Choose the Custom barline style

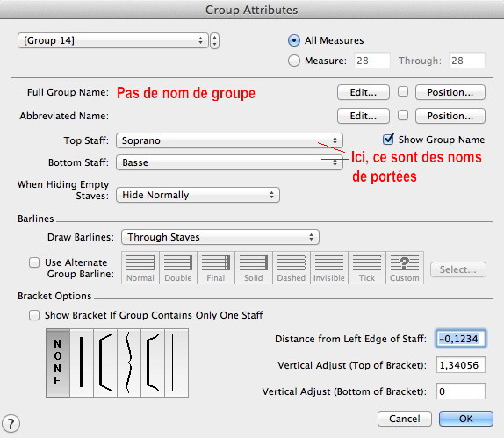click(x=405, y=268)
